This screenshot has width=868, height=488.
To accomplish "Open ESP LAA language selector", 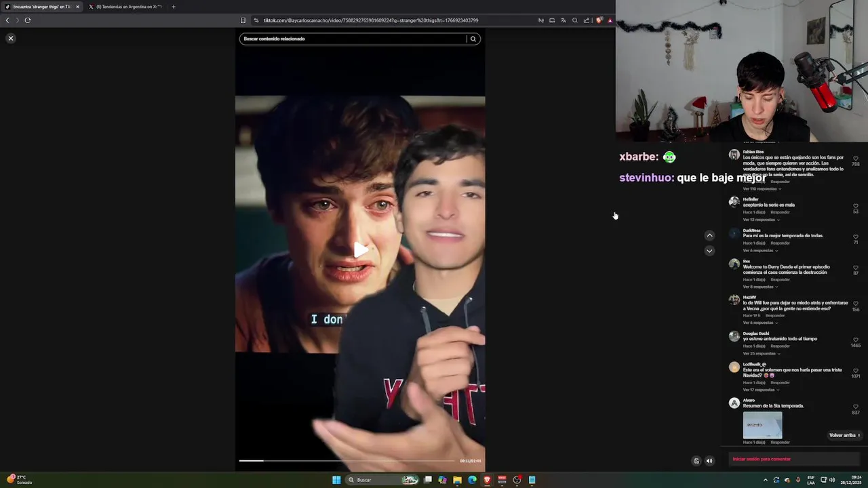I will pos(811,480).
